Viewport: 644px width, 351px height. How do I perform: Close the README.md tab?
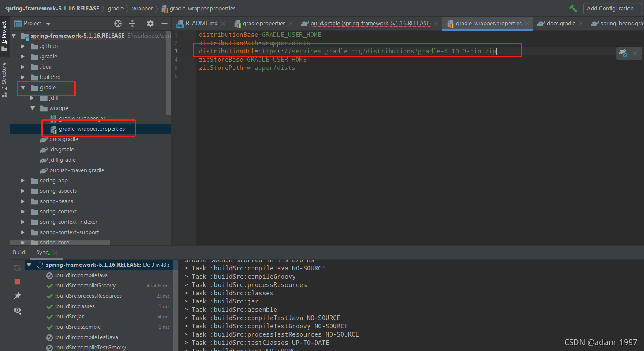[x=223, y=24]
